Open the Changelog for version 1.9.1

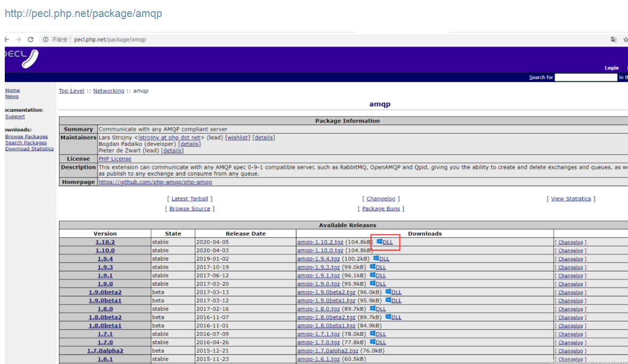[570, 275]
